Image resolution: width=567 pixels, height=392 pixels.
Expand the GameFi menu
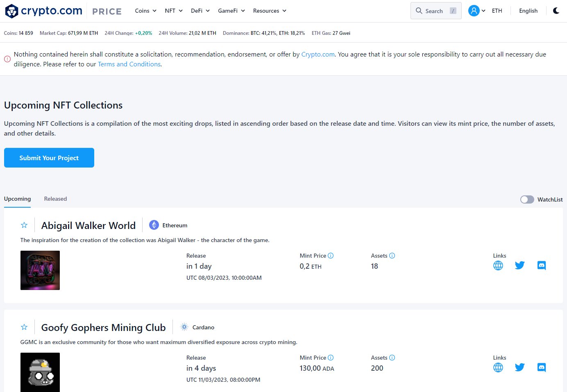tap(231, 11)
